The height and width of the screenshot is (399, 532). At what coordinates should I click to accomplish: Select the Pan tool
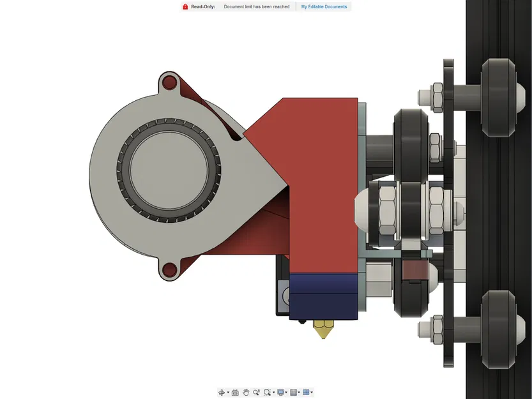[x=246, y=392]
